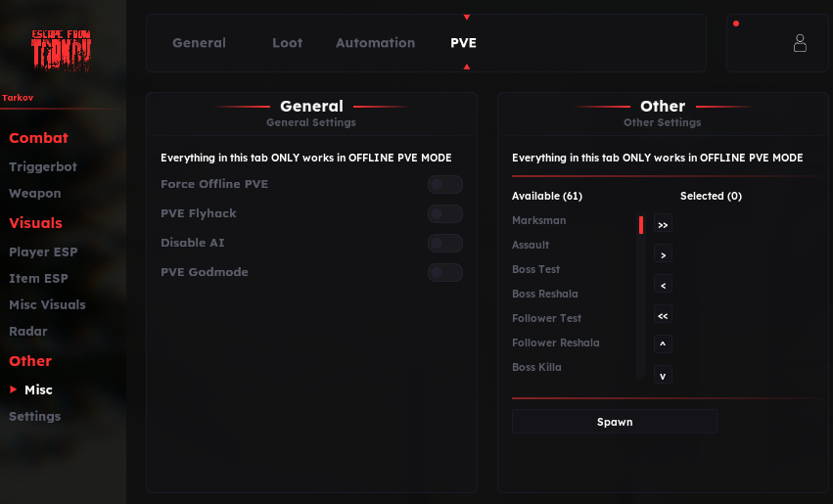
Task: Turn on the Disable AI switch
Action: click(445, 244)
